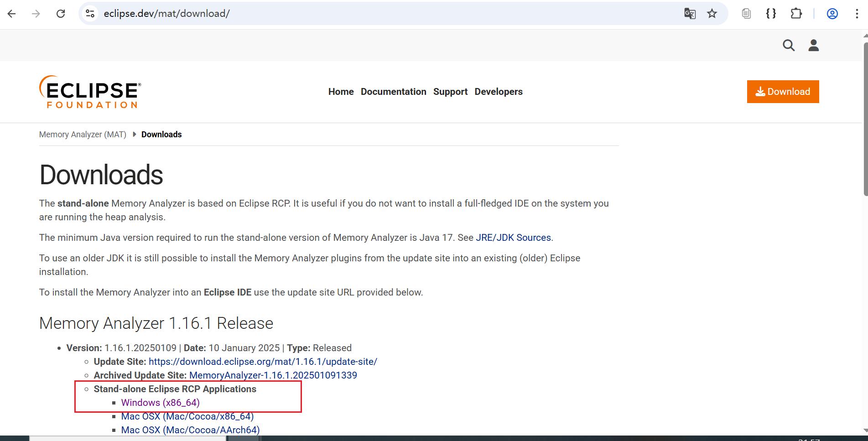The image size is (868, 441).
Task: Click the scrollbar down arrow
Action: pyautogui.click(x=865, y=430)
